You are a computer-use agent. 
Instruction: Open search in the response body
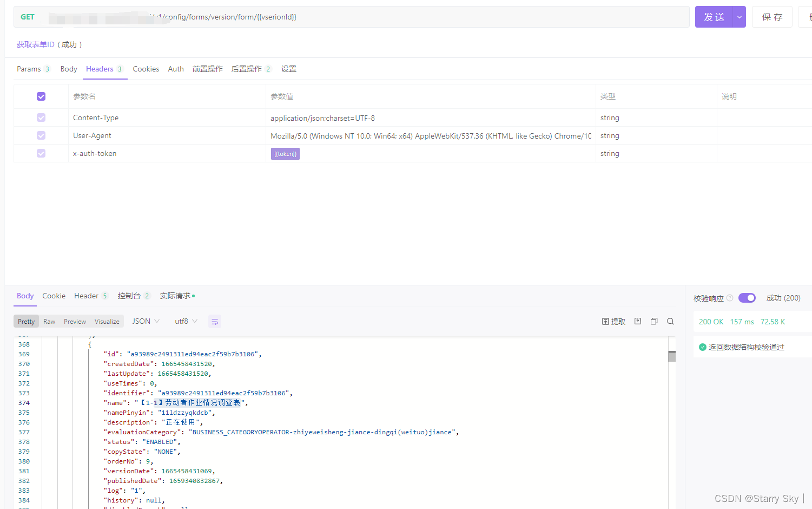[670, 321]
